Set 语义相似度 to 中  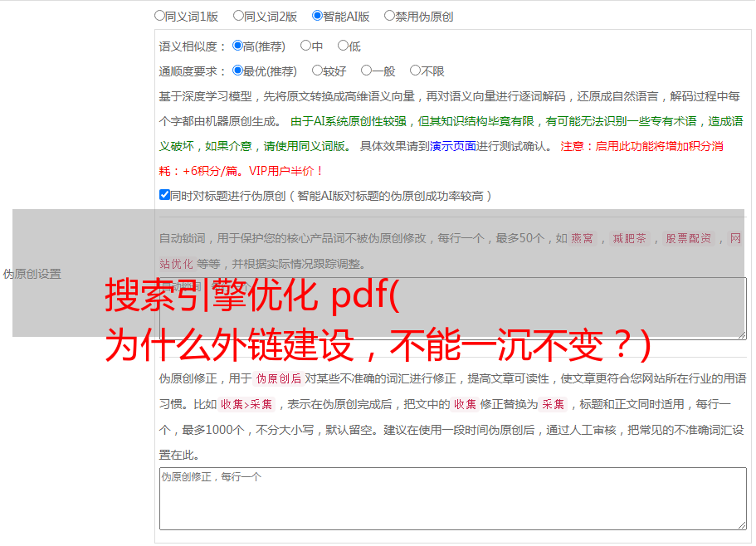[x=305, y=46]
